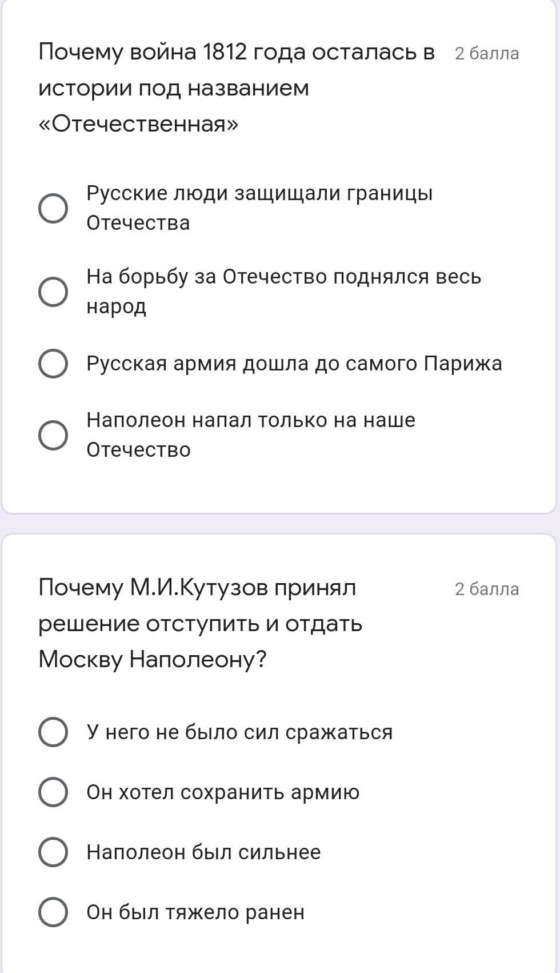
Task: Click the question title about война 1812 года
Action: pyautogui.click(x=236, y=87)
